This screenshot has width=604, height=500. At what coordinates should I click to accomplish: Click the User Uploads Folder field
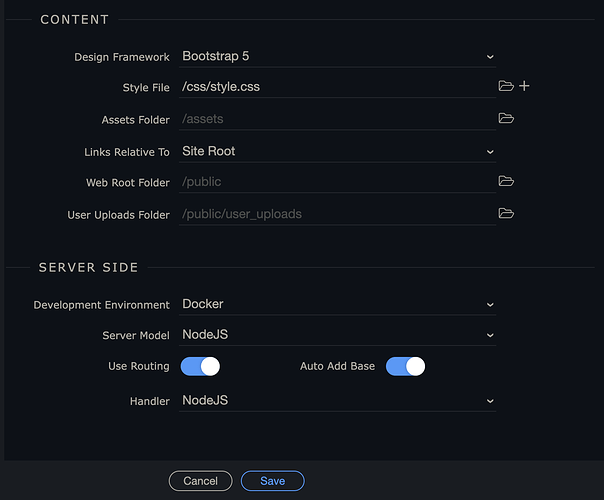337,214
